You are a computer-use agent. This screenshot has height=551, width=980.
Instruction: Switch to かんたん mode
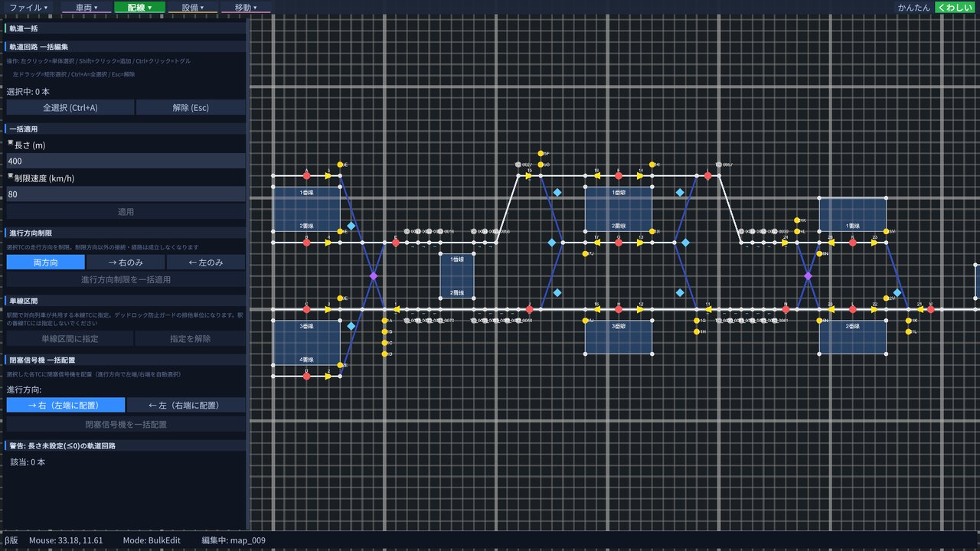click(915, 7)
